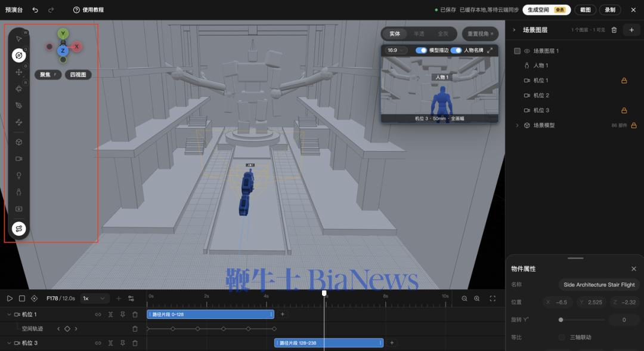Select the pen path tool

click(x=18, y=106)
